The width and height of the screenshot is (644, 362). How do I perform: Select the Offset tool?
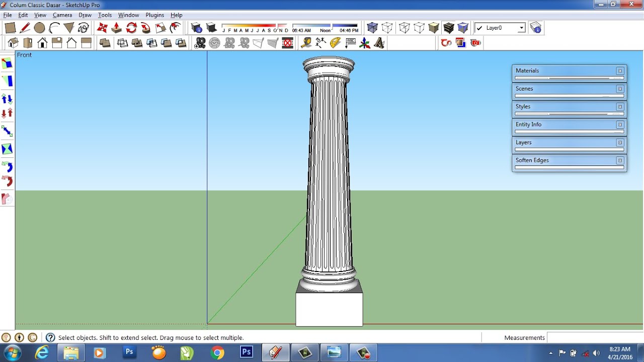pos(175,28)
